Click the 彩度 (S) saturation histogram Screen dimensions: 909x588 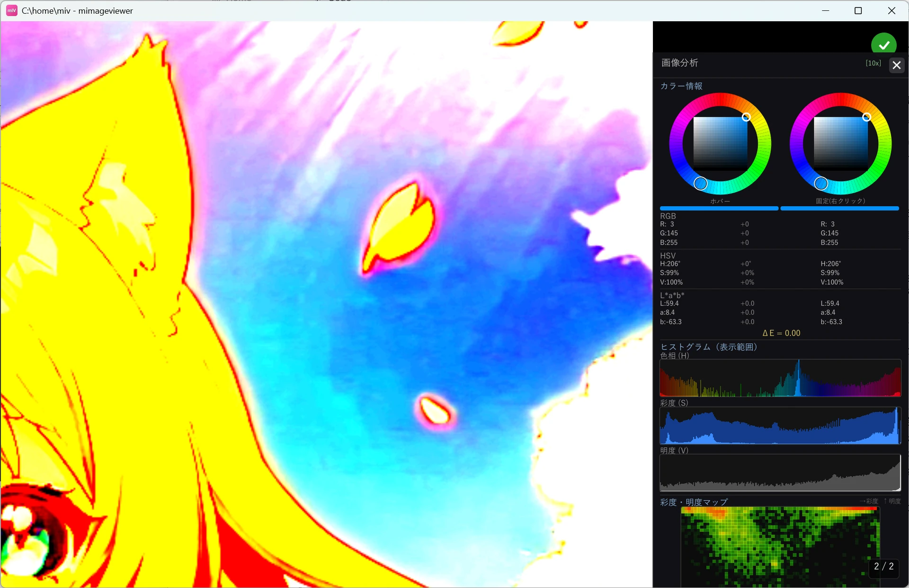(x=780, y=426)
